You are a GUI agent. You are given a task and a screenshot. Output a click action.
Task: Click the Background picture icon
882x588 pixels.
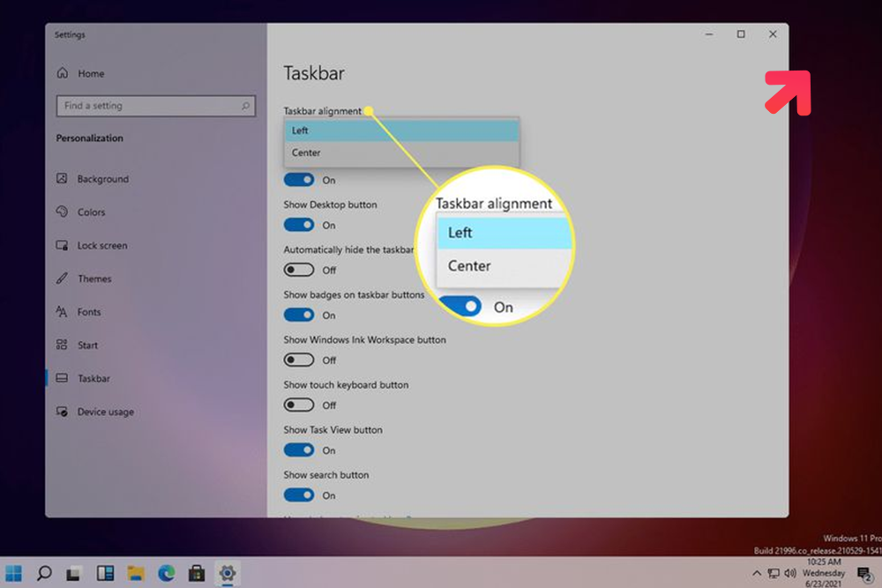click(62, 178)
